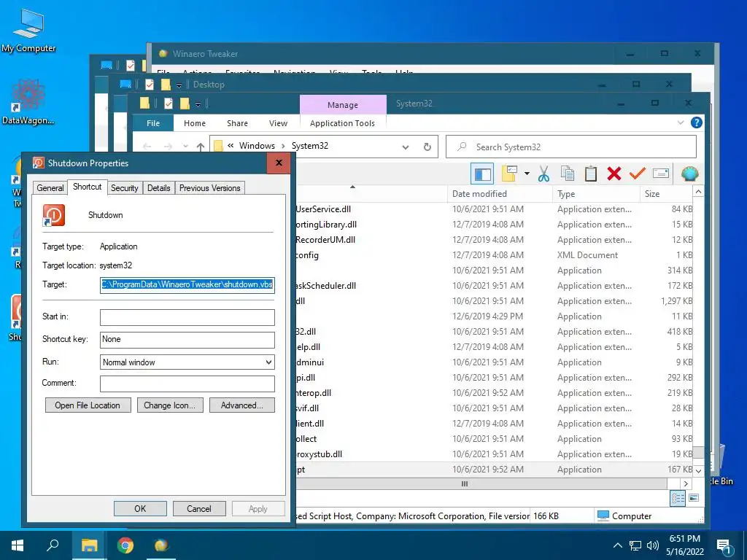Sort by Type column header
This screenshot has height=560, width=747.
pos(595,194)
